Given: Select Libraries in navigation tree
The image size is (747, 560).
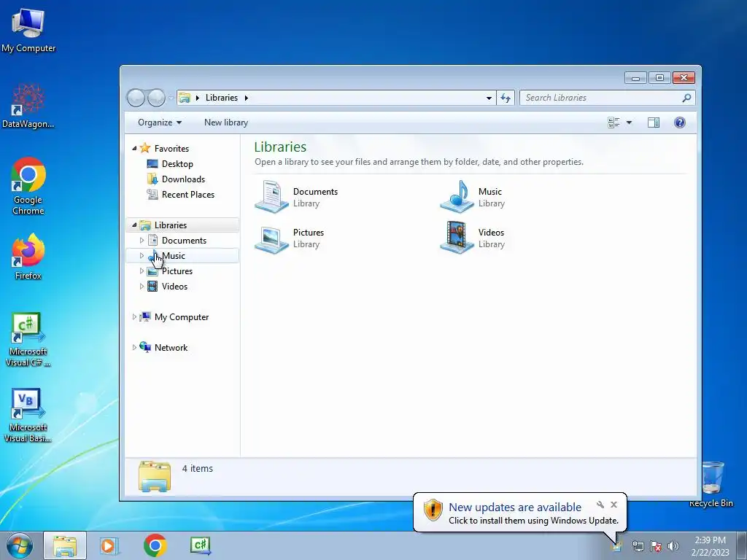Looking at the screenshot, I should [171, 225].
